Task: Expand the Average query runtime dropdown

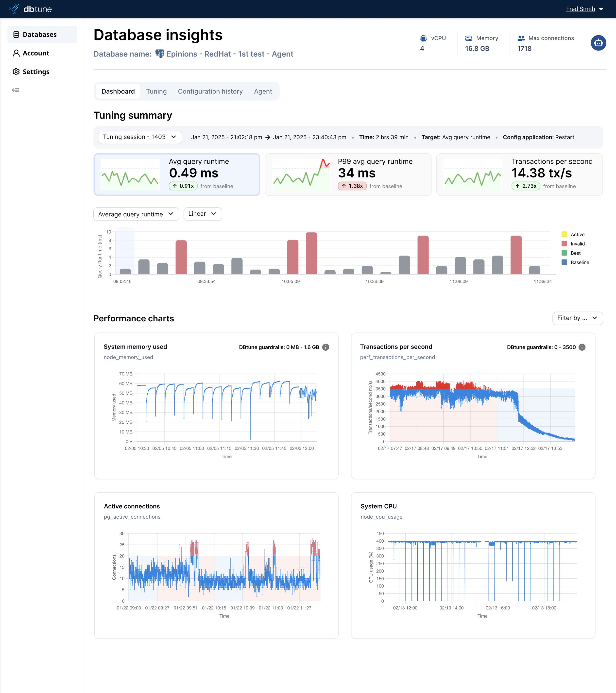Action: [136, 214]
